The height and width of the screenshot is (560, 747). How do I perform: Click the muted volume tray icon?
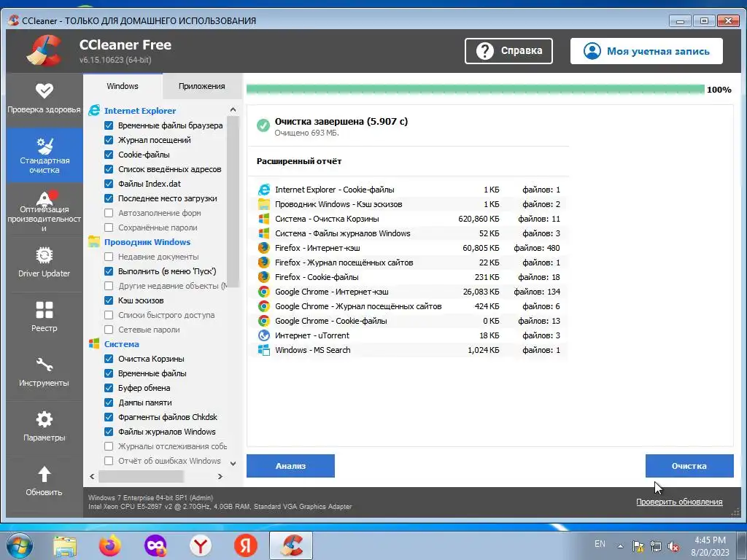pyautogui.click(x=673, y=547)
